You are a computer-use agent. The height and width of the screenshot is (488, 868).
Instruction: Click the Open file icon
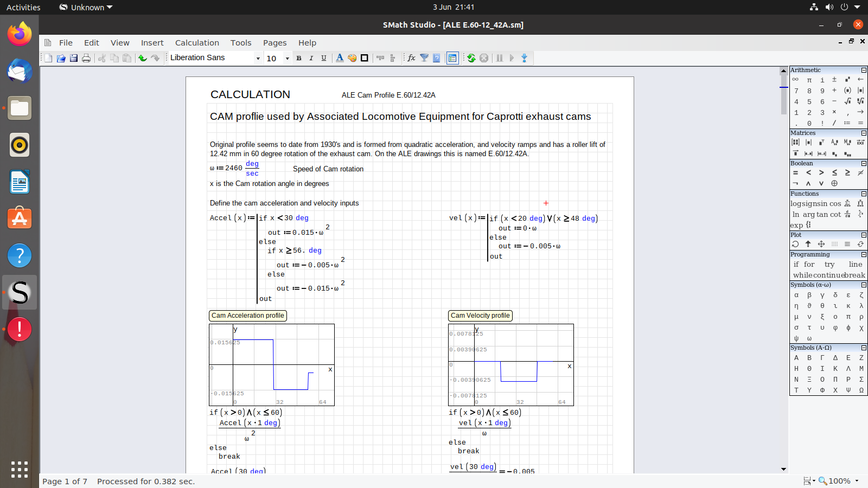(x=61, y=58)
